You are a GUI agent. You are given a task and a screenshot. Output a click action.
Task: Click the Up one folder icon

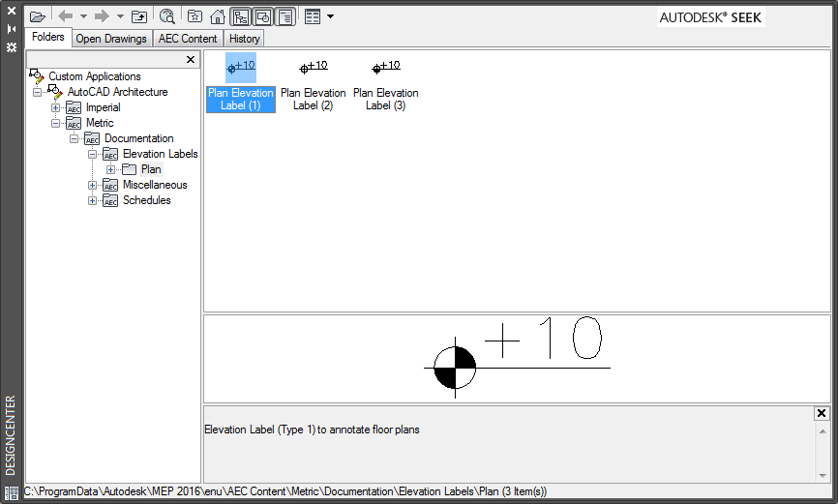point(139,17)
